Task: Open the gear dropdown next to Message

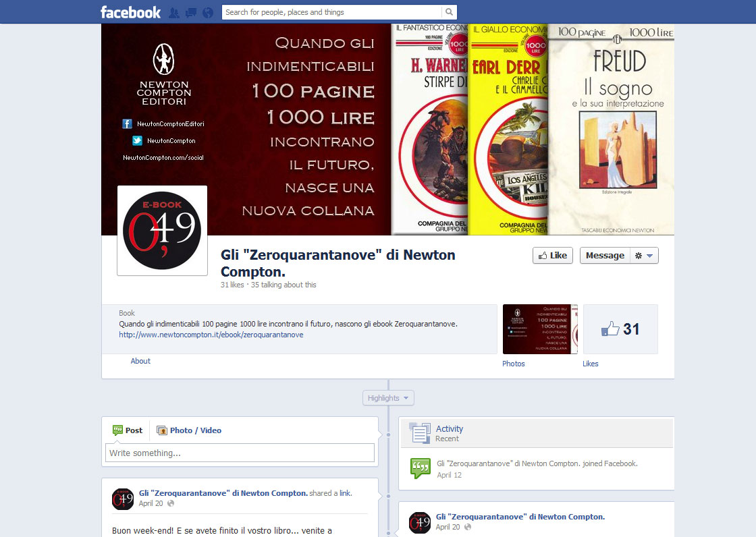Action: [x=644, y=256]
